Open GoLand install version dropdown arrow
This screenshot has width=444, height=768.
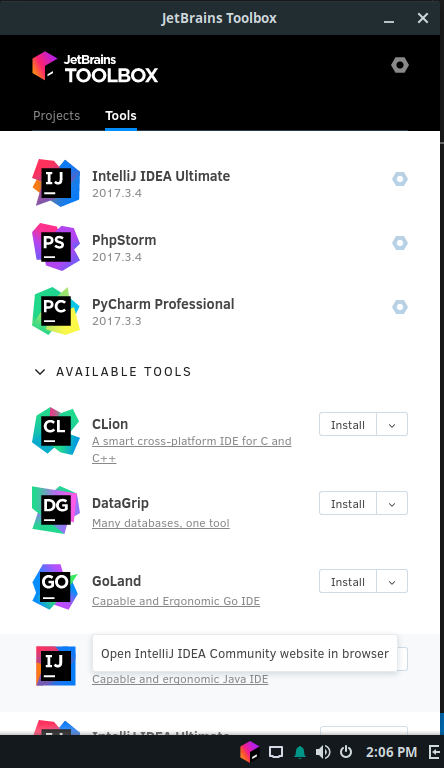pos(392,581)
